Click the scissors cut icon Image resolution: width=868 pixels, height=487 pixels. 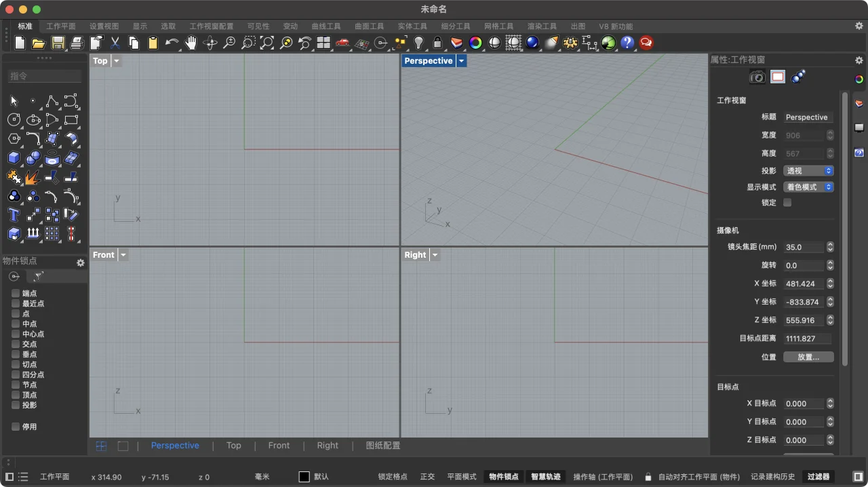click(115, 43)
